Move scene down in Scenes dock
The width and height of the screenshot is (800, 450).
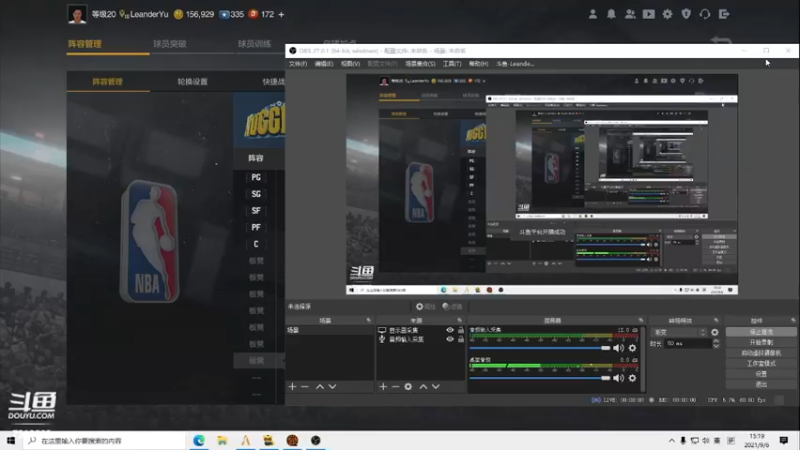point(332,387)
